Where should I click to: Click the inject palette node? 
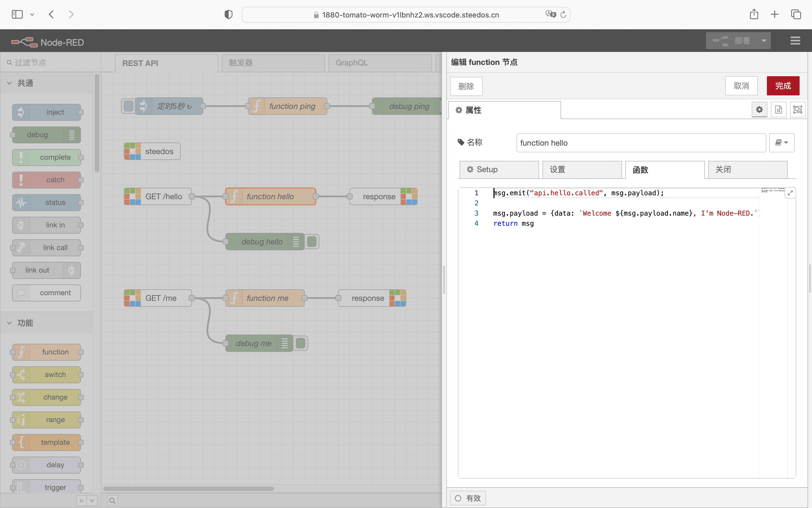(47, 112)
